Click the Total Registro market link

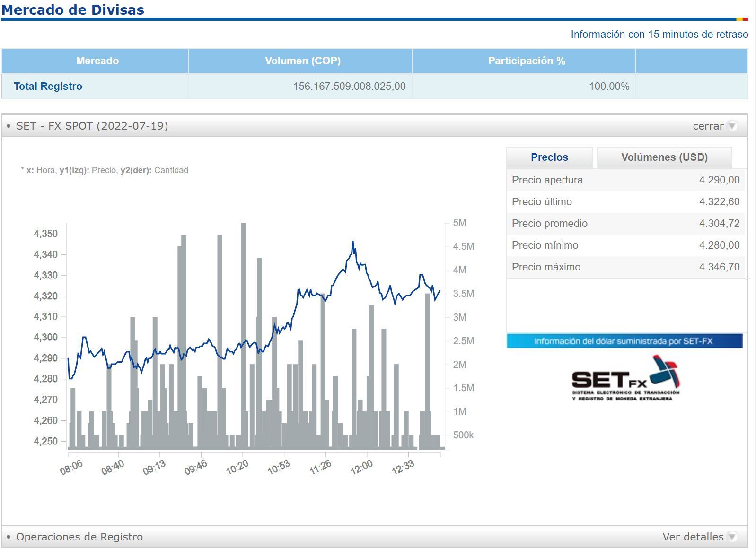(48, 86)
